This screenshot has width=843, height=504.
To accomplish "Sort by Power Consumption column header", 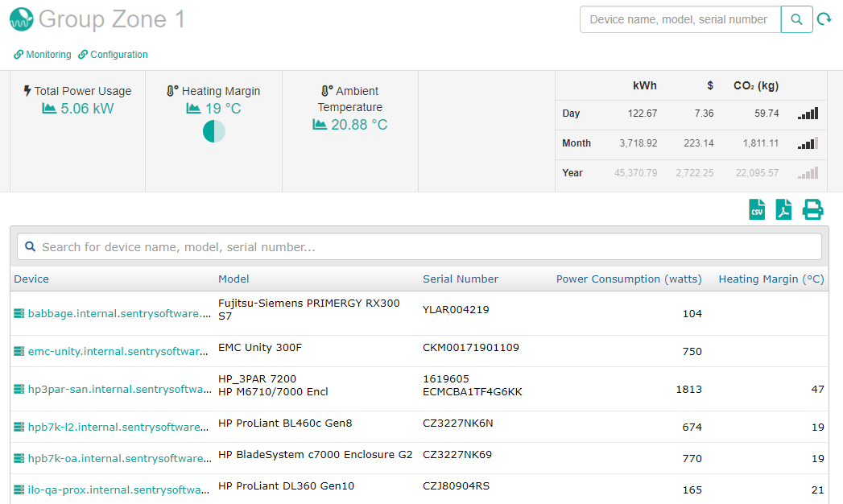I will pos(629,279).
